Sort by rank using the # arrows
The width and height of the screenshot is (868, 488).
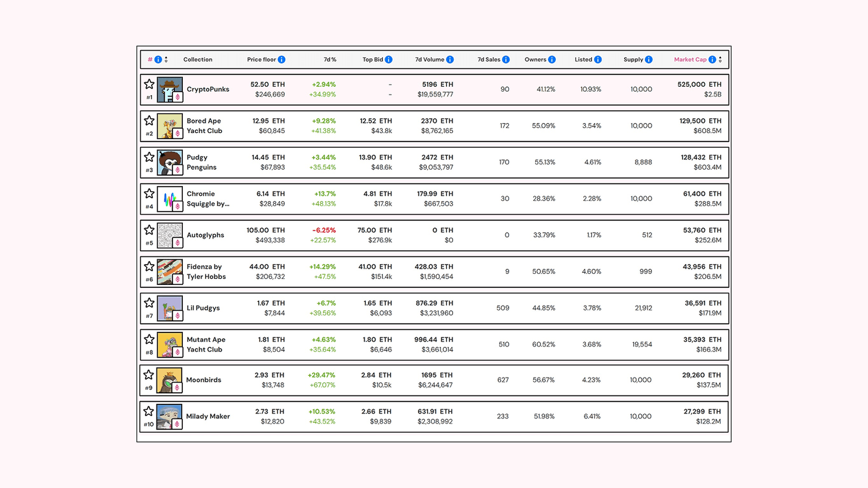click(166, 59)
